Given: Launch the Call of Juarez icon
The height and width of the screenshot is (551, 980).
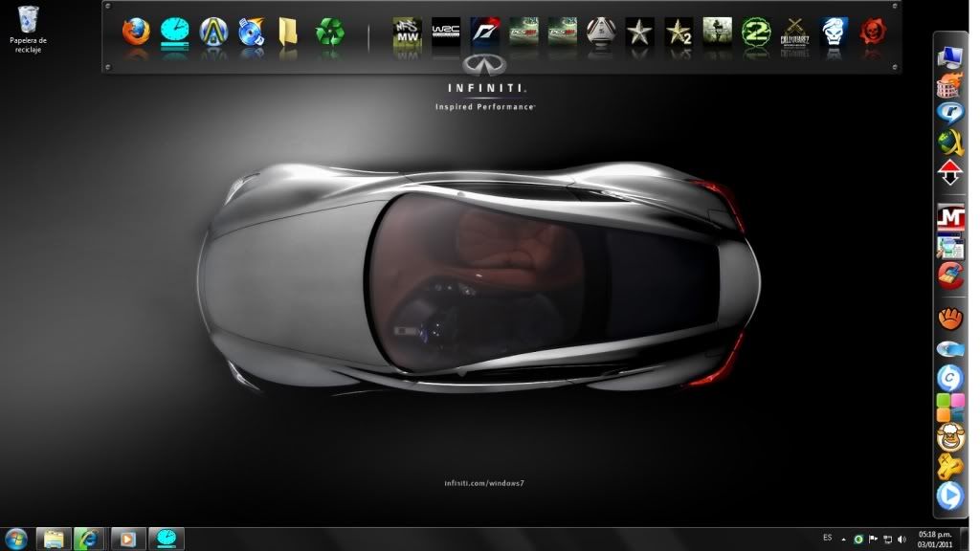Looking at the screenshot, I should click(794, 32).
